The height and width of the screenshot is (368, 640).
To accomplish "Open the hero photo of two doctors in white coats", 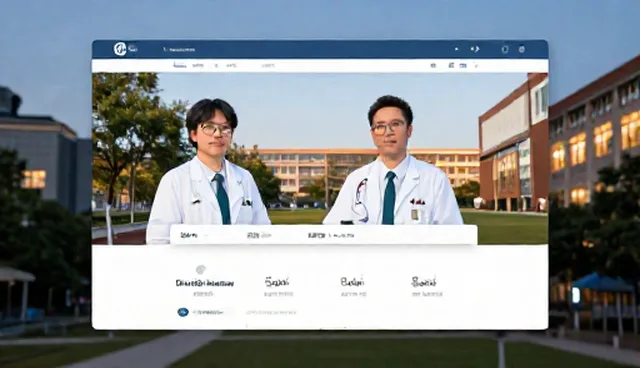I will click(x=320, y=158).
